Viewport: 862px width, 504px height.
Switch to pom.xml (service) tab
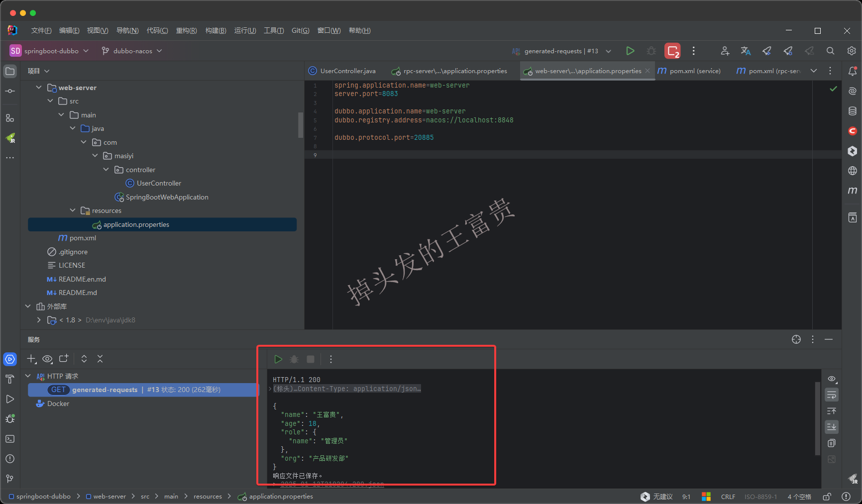tap(689, 71)
